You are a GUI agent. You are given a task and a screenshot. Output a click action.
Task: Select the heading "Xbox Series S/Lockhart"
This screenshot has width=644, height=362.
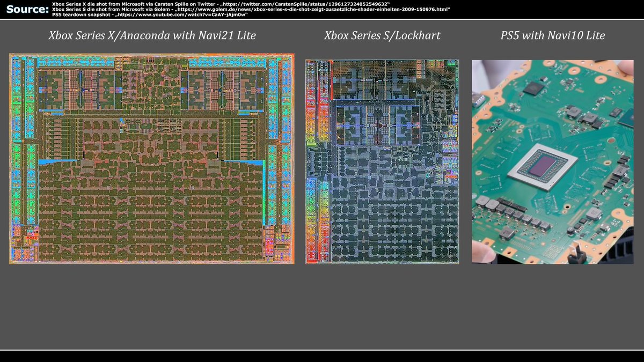pyautogui.click(x=382, y=35)
